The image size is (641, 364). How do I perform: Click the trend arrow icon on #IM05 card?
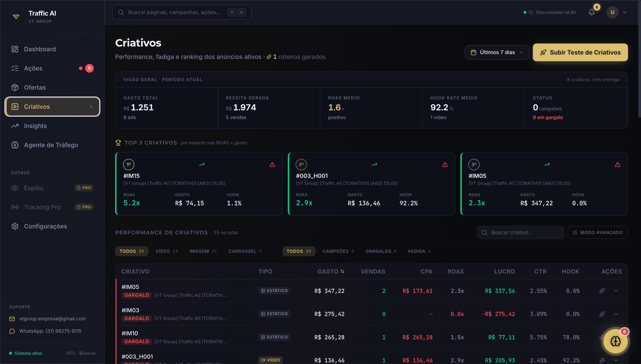547,165
